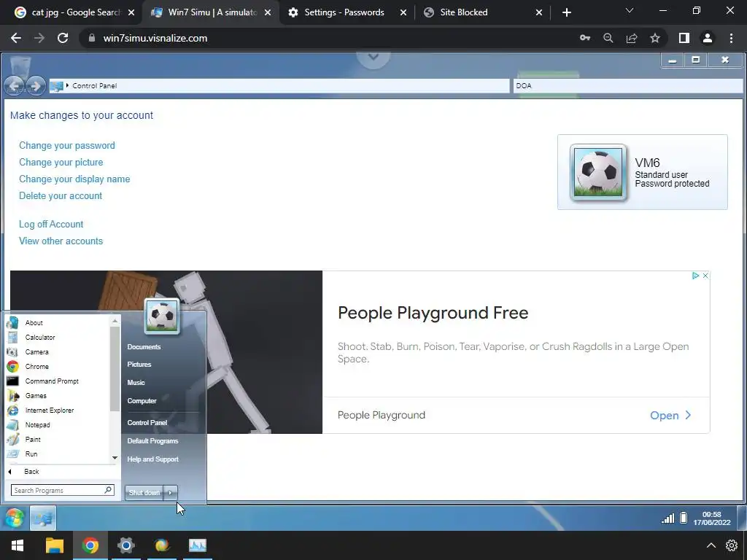Open Chrome three-dot menu
Viewport: 747px width, 560px height.
pyautogui.click(x=731, y=38)
